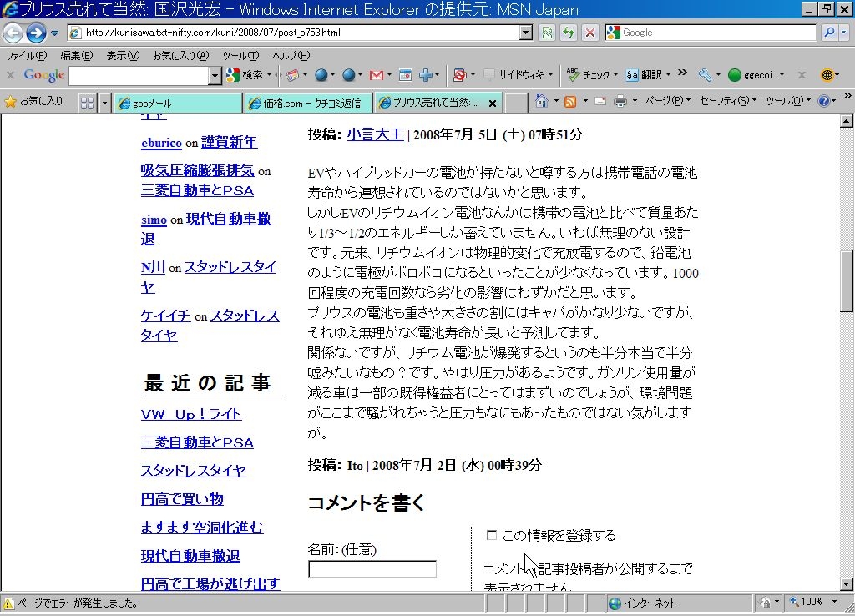Open the 円高で買い物 article link
The height and width of the screenshot is (616, 855).
[182, 499]
